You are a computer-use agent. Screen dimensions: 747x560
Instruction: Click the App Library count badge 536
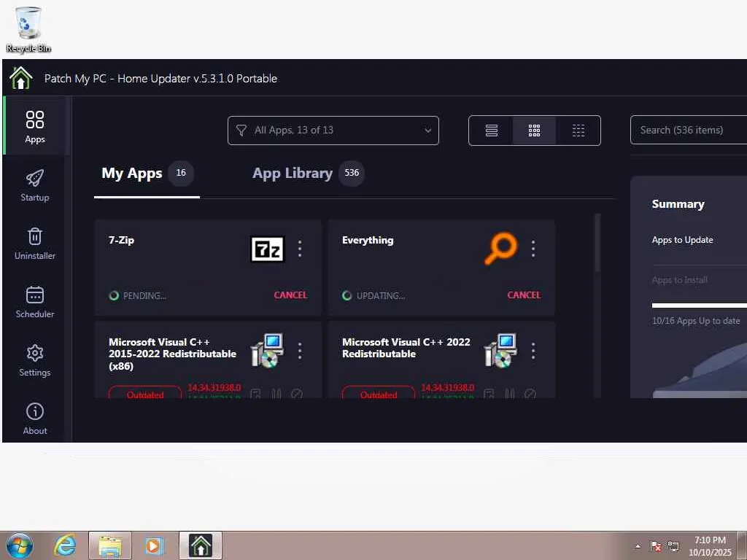[x=352, y=173]
